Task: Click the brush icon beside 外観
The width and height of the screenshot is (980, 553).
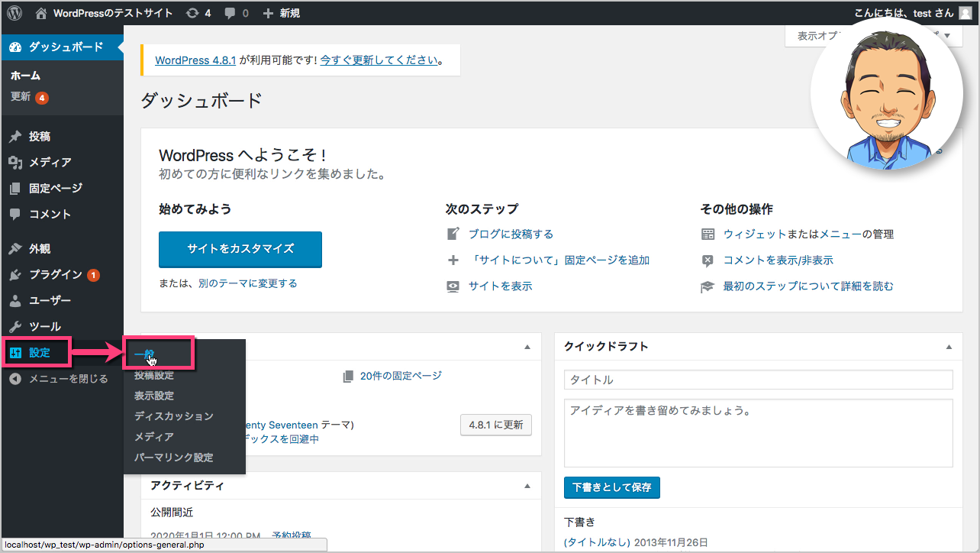Action: [x=15, y=249]
